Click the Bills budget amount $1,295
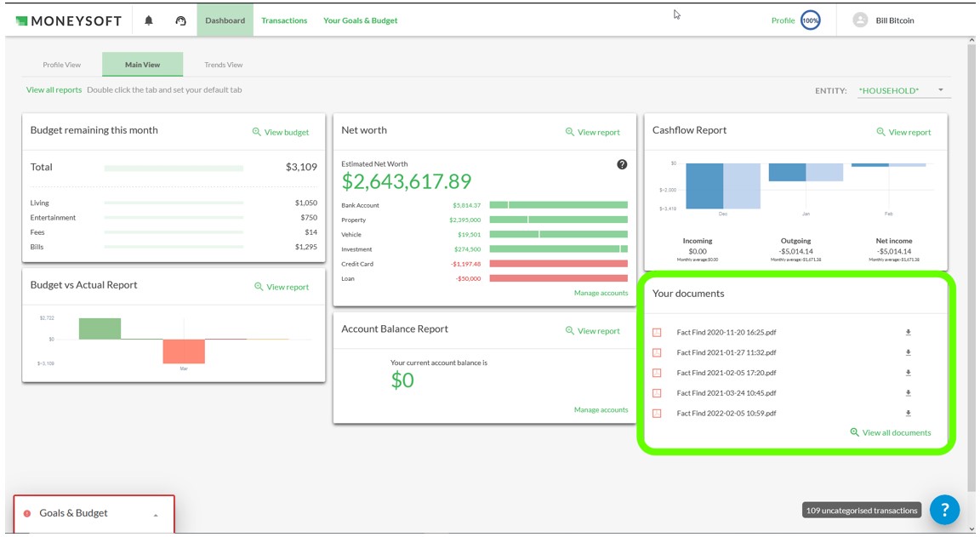 (x=306, y=247)
